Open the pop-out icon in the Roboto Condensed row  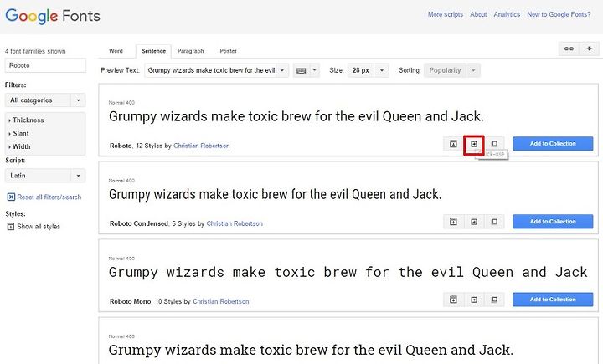click(x=453, y=222)
